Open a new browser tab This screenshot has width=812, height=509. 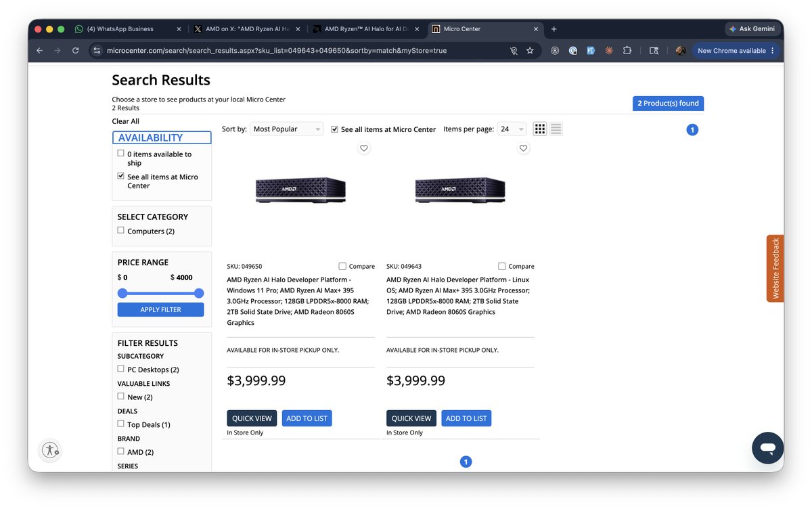pyautogui.click(x=554, y=29)
